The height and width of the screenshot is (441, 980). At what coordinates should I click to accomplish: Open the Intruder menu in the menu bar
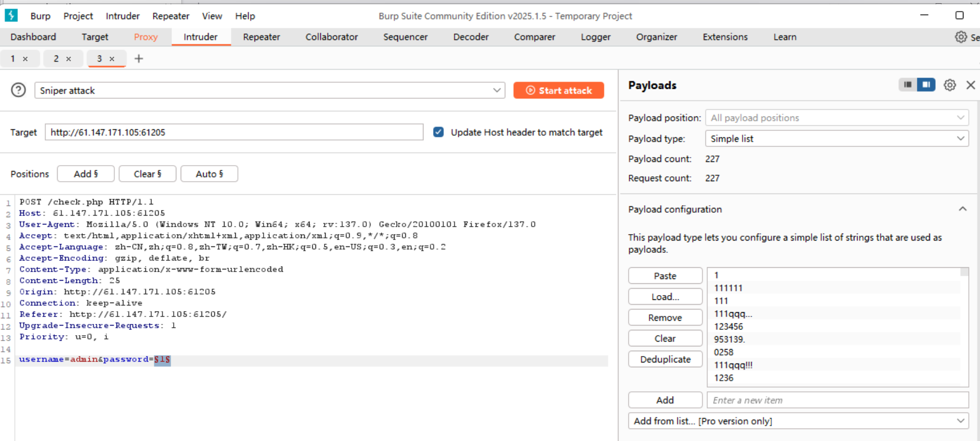point(122,16)
